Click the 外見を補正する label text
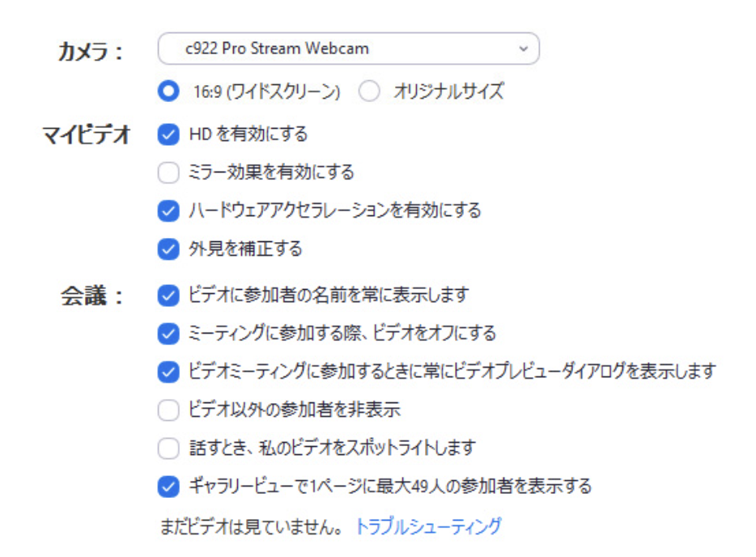The width and height of the screenshot is (756, 557). pyautogui.click(x=245, y=249)
